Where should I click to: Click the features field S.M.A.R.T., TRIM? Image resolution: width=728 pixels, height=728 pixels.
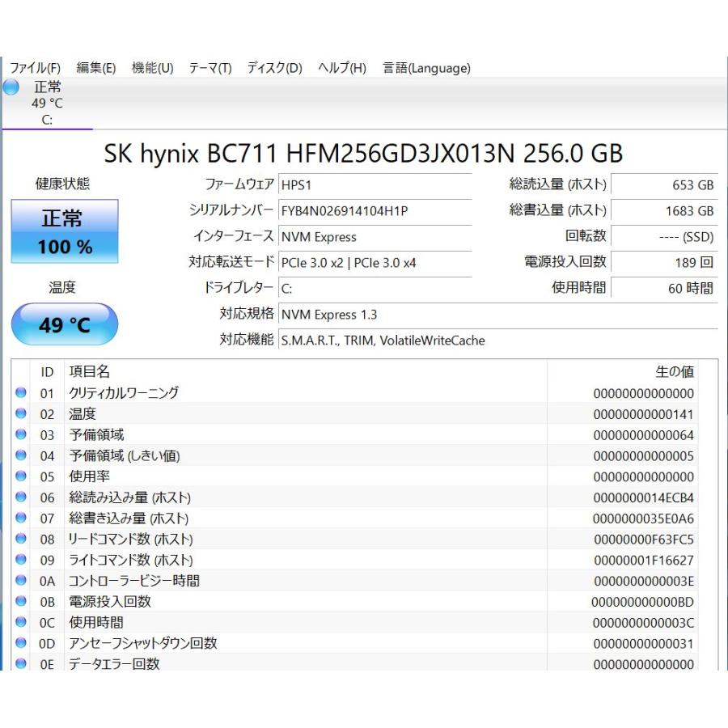(x=498, y=341)
